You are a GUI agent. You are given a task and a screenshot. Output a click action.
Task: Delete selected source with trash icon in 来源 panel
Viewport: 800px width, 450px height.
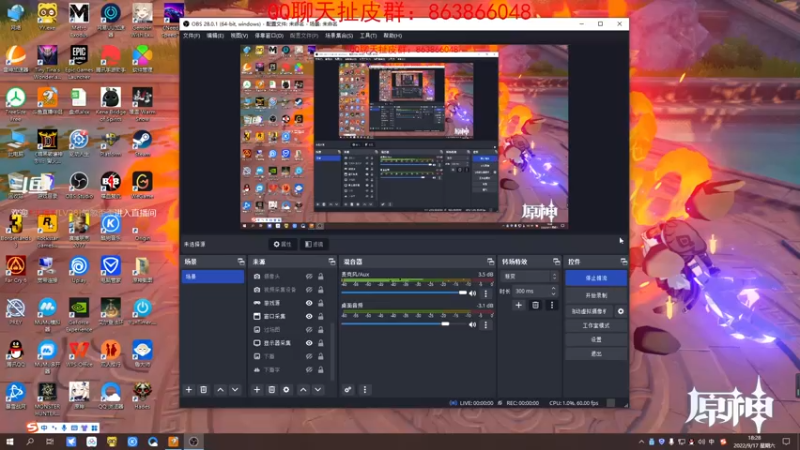pos(271,390)
